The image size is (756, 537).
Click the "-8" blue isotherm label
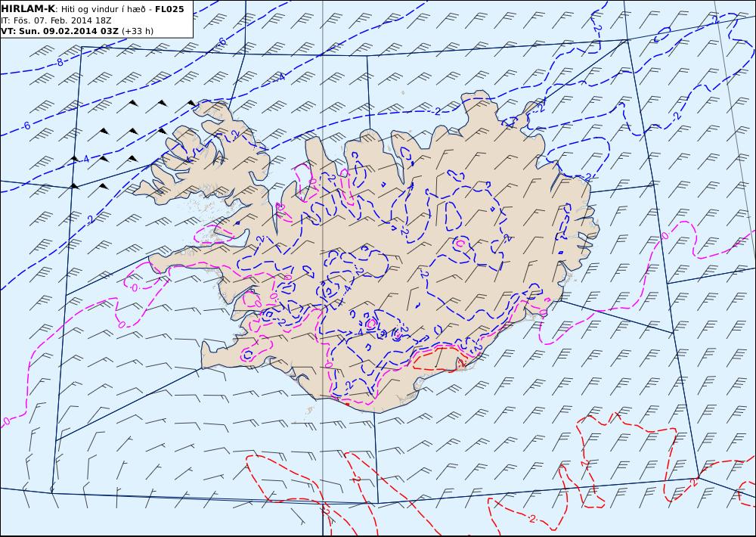(x=58, y=62)
